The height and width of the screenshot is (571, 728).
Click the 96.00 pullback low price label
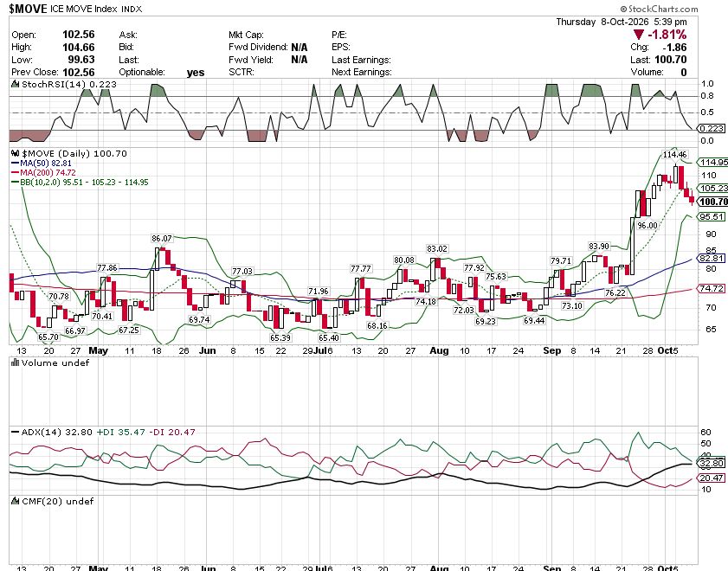[647, 226]
